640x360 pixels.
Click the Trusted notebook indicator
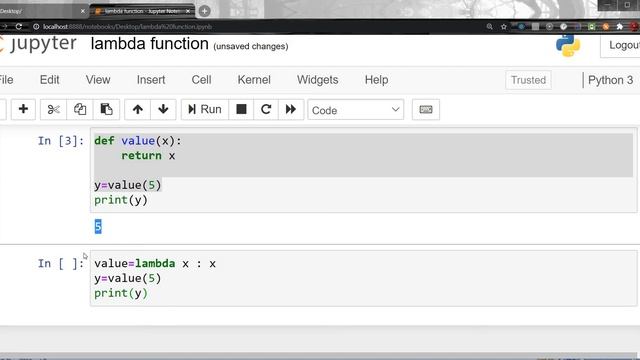click(529, 80)
